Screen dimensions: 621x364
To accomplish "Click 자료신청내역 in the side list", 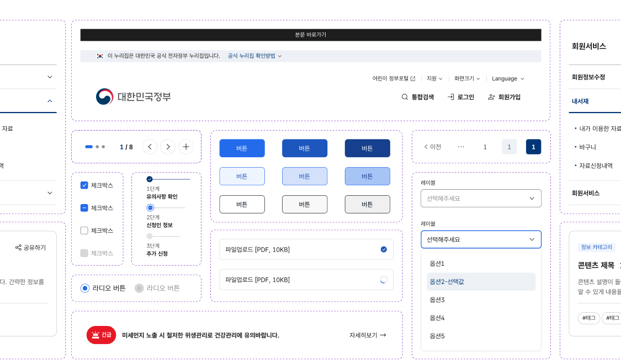I will (x=596, y=166).
